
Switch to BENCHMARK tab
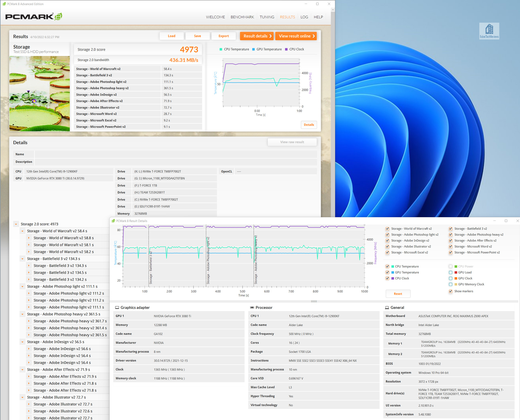click(242, 17)
